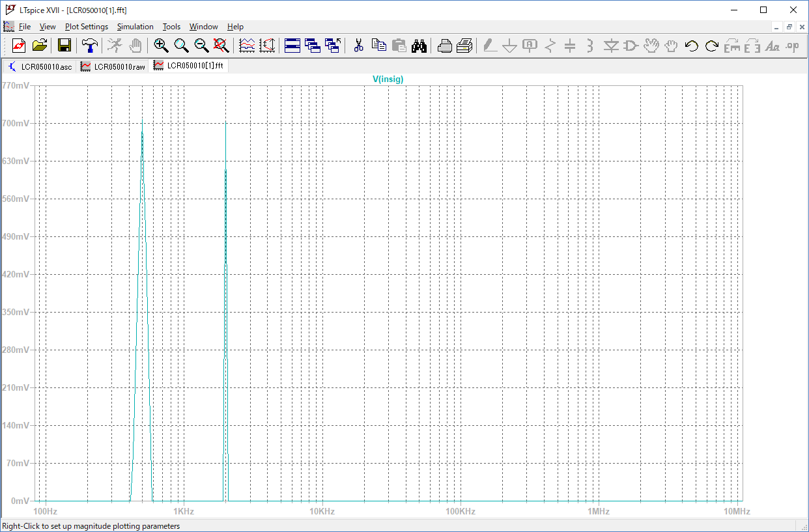Click the zoom-to-fit crossed magnifier icon
Image resolution: width=809 pixels, height=532 pixels.
tap(221, 46)
